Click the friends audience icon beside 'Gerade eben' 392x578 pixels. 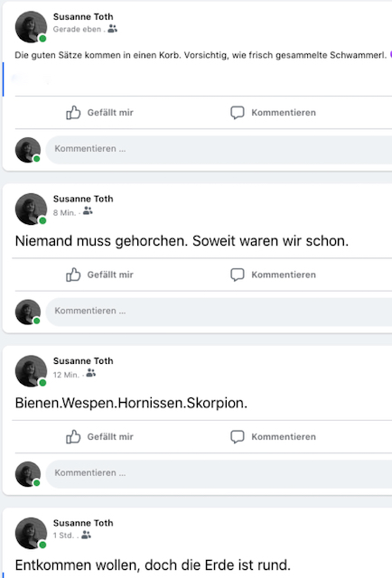[x=113, y=28]
